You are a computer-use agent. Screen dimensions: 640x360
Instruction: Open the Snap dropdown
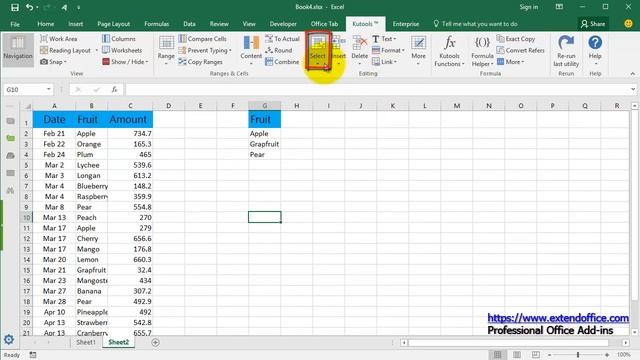tap(53, 62)
